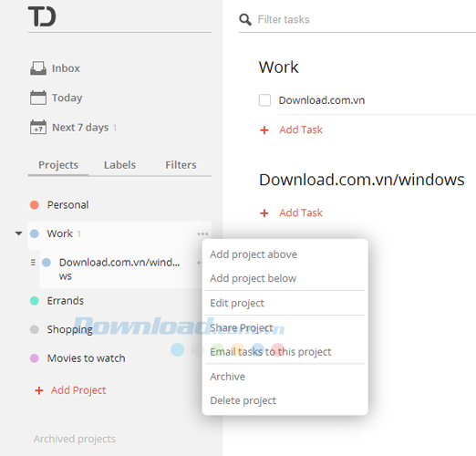Select the Download.com.vn/wind... subproject
Screen dimensions: 476x456
click(x=119, y=269)
